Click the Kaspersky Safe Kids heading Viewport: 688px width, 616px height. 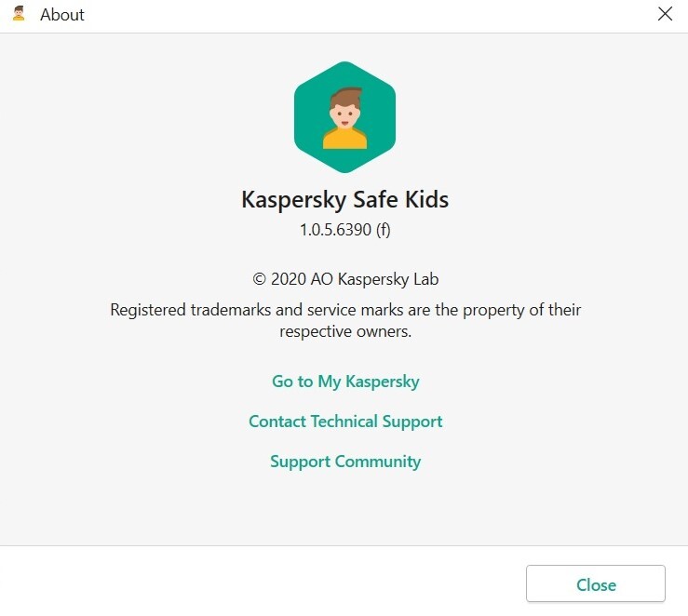tap(344, 199)
